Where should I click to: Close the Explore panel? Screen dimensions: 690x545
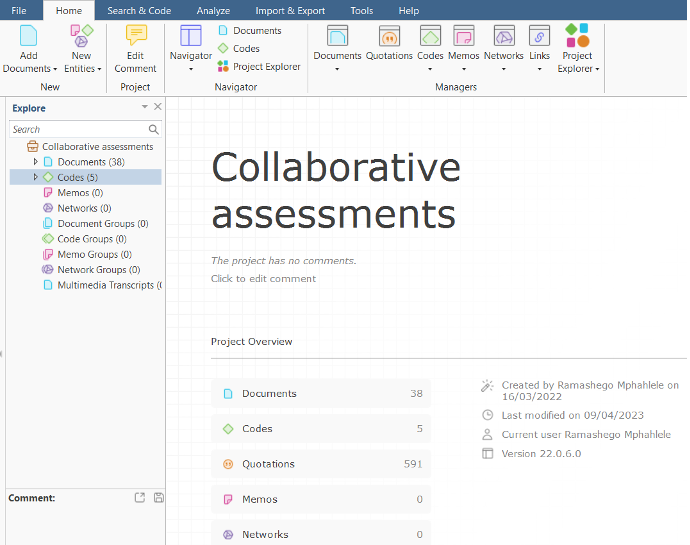pyautogui.click(x=158, y=107)
